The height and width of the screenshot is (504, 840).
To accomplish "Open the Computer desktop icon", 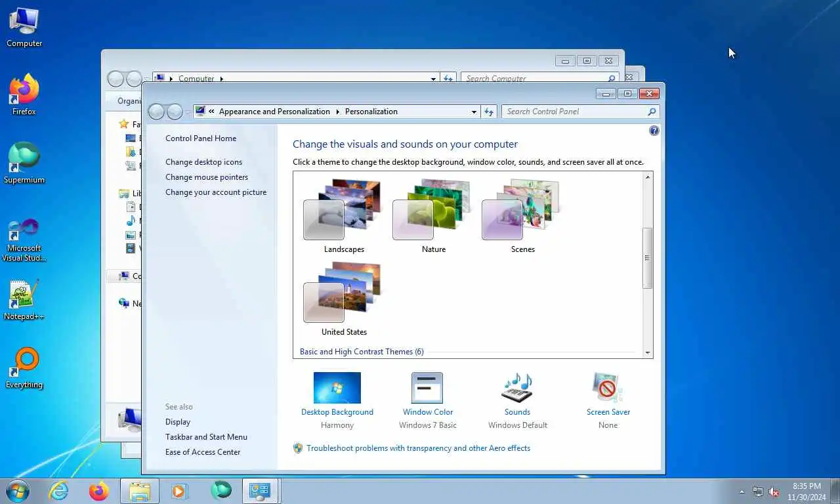I will 24,28.
